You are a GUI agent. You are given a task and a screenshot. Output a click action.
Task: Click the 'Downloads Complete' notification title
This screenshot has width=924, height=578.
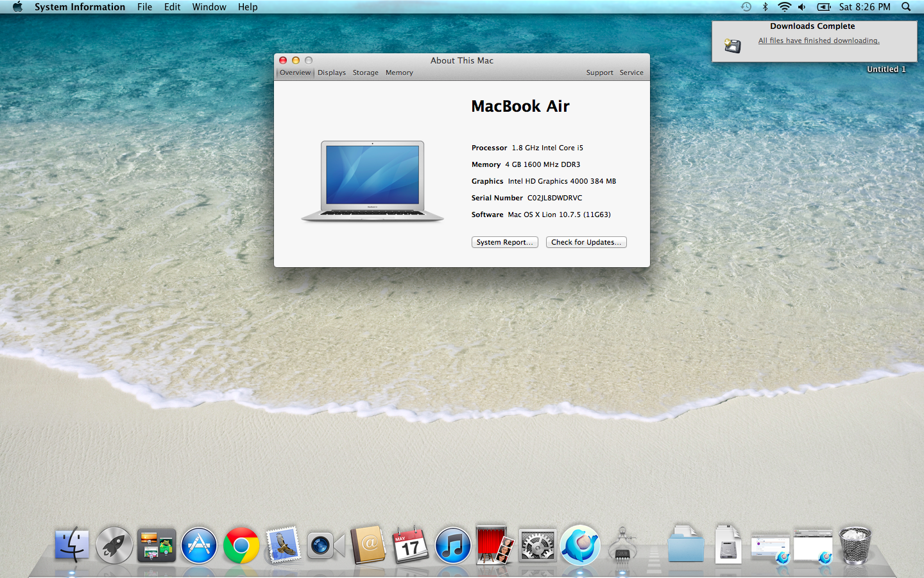click(x=812, y=26)
